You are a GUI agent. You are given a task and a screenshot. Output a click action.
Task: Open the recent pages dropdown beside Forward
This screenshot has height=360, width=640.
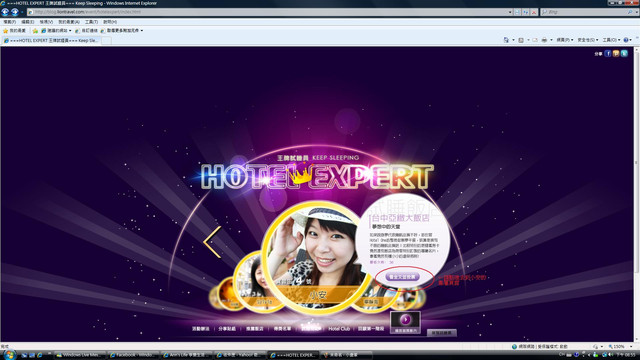[x=22, y=12]
